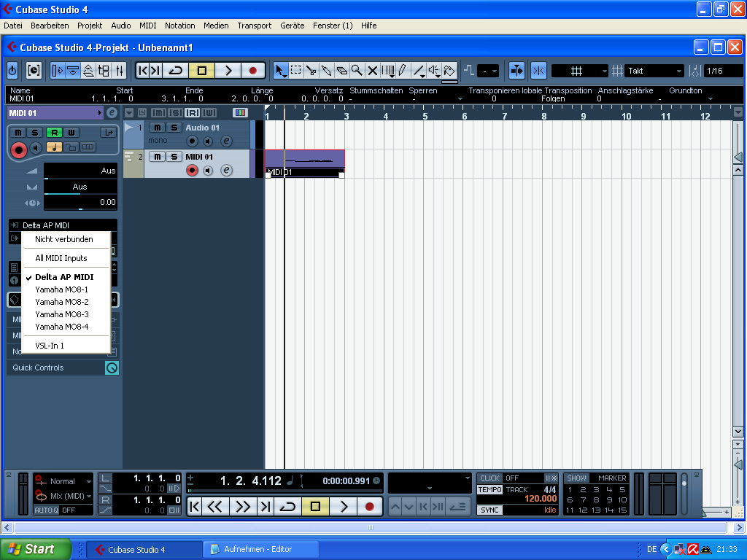
Task: Solo the Audio 01 track
Action: coord(174,128)
